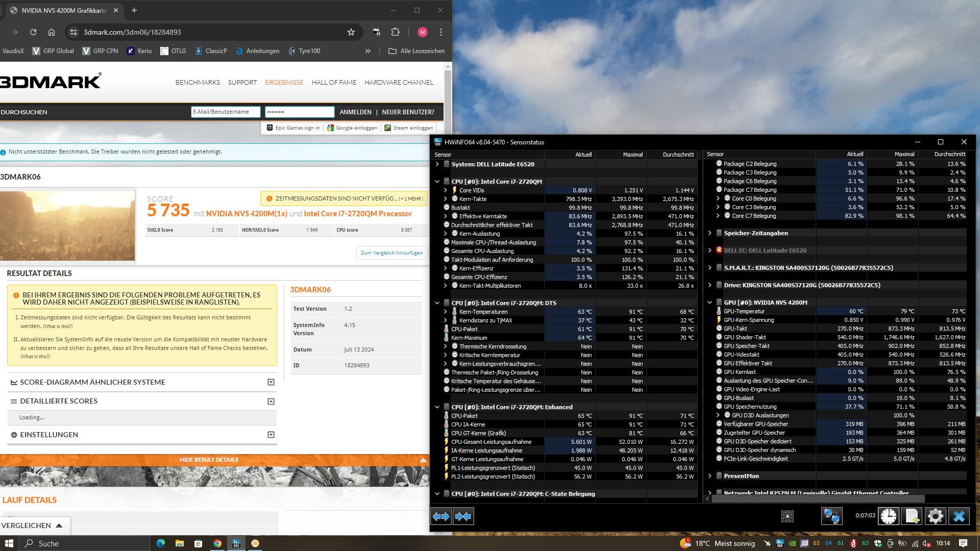
Task: Open Chrome extensions puzzle icon
Action: [x=395, y=32]
